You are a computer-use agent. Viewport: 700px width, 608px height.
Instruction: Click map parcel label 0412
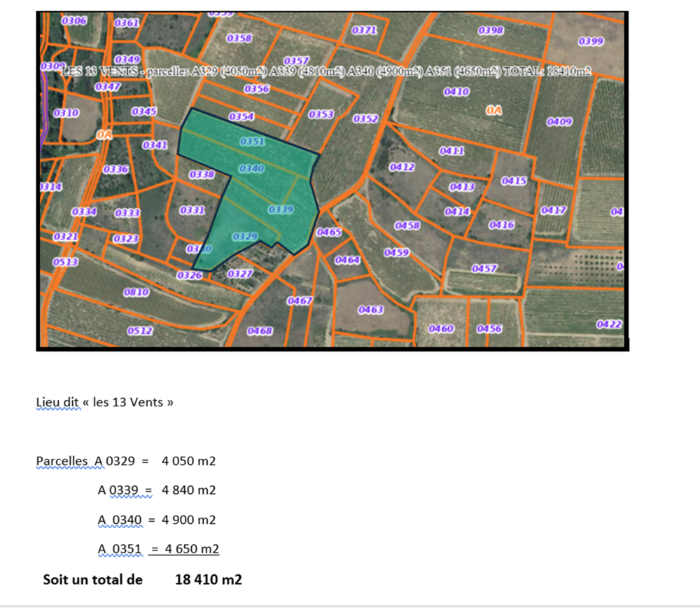tap(402, 167)
